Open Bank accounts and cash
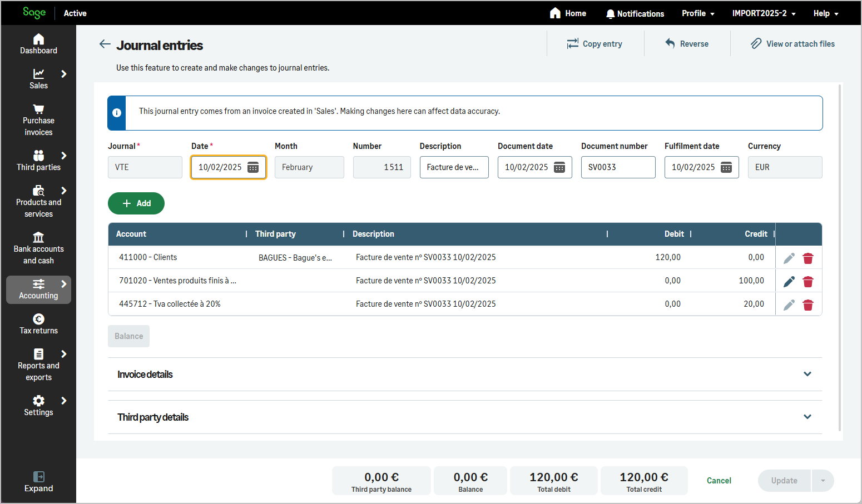 pos(38,248)
